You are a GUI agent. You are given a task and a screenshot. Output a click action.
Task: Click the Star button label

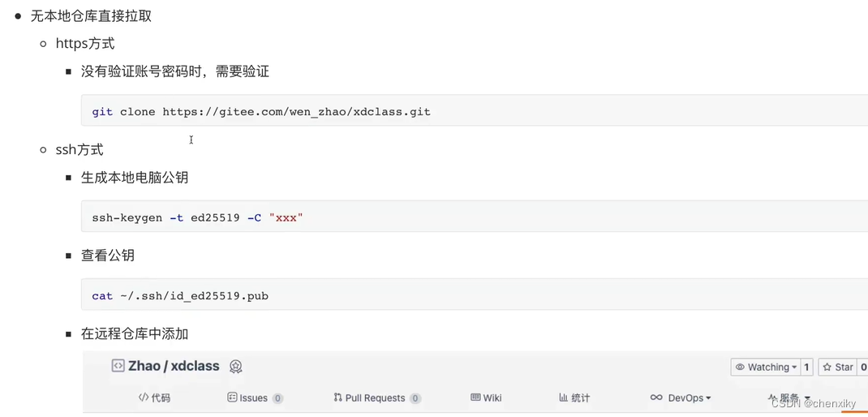[844, 368]
